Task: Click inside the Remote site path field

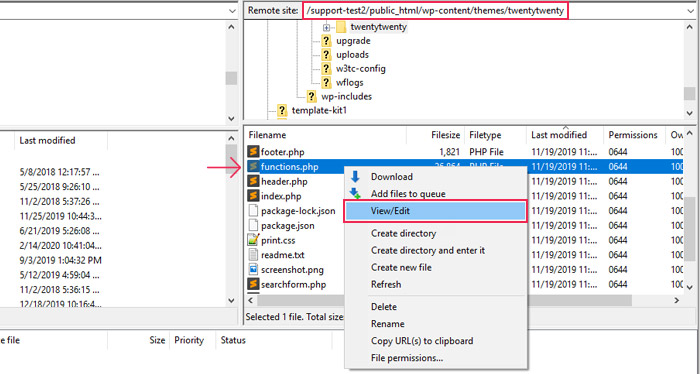Action: (x=435, y=11)
